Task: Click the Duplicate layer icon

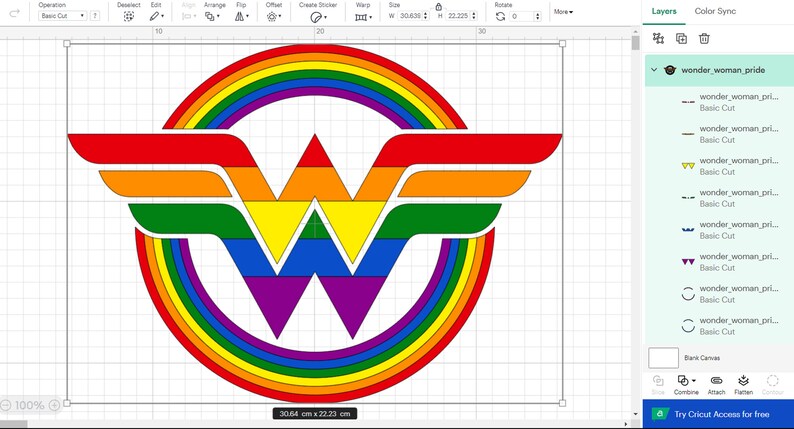Action: point(681,38)
